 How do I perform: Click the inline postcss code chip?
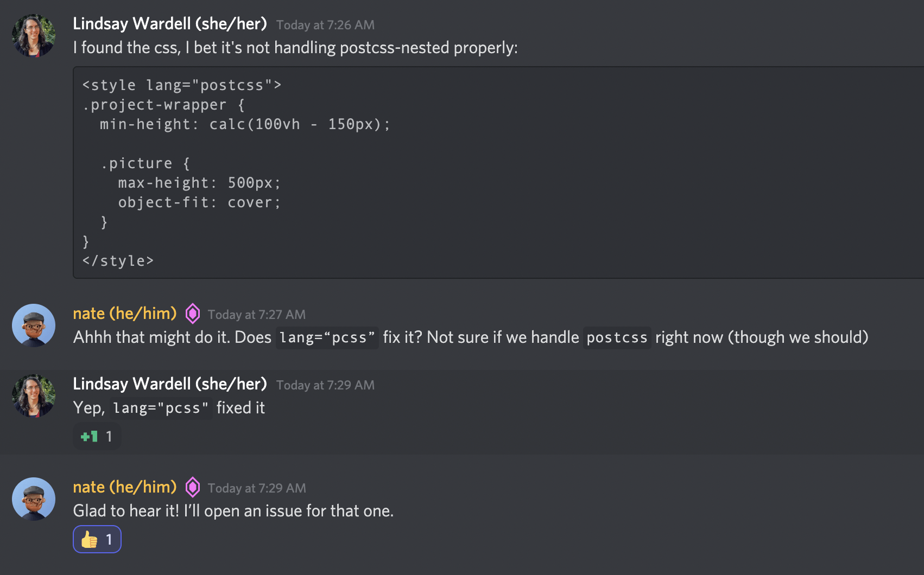[x=617, y=337]
